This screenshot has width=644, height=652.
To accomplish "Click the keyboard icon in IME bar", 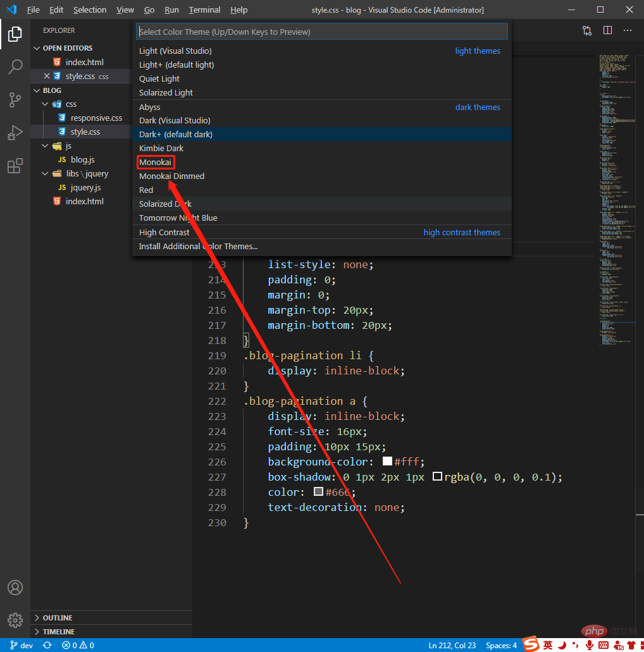I will tap(604, 645).
